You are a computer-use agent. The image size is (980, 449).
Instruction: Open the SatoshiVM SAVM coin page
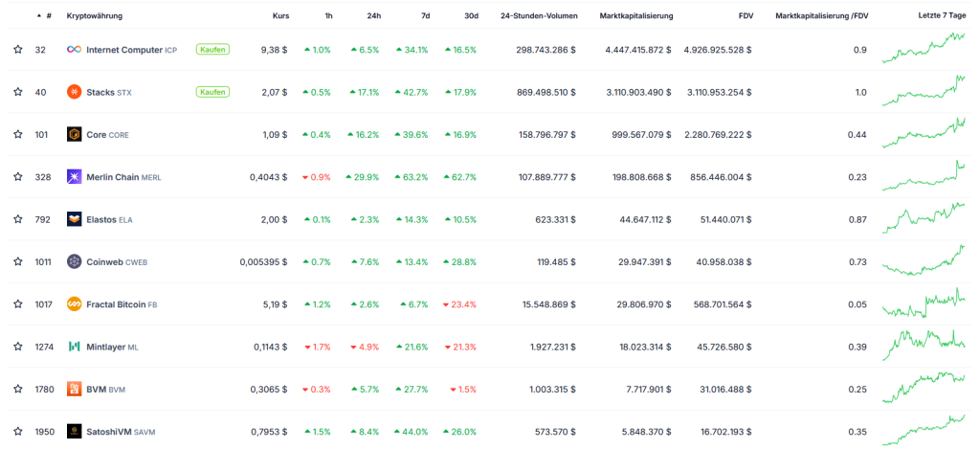[122, 432]
